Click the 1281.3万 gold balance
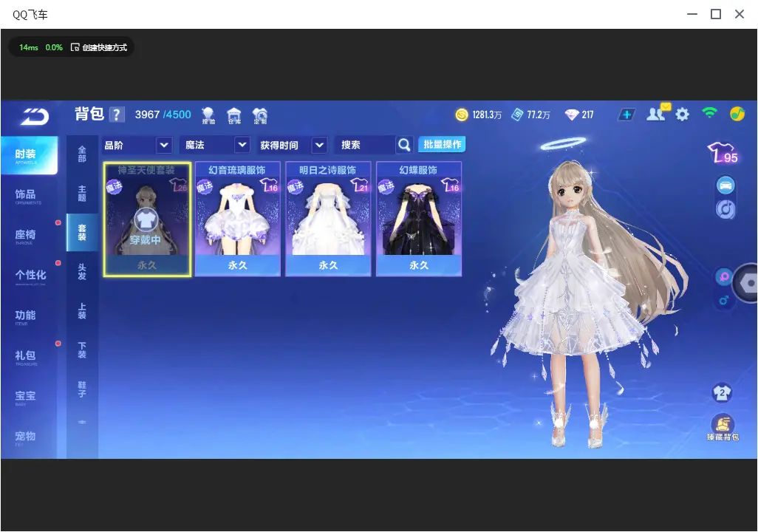 pyautogui.click(x=487, y=115)
